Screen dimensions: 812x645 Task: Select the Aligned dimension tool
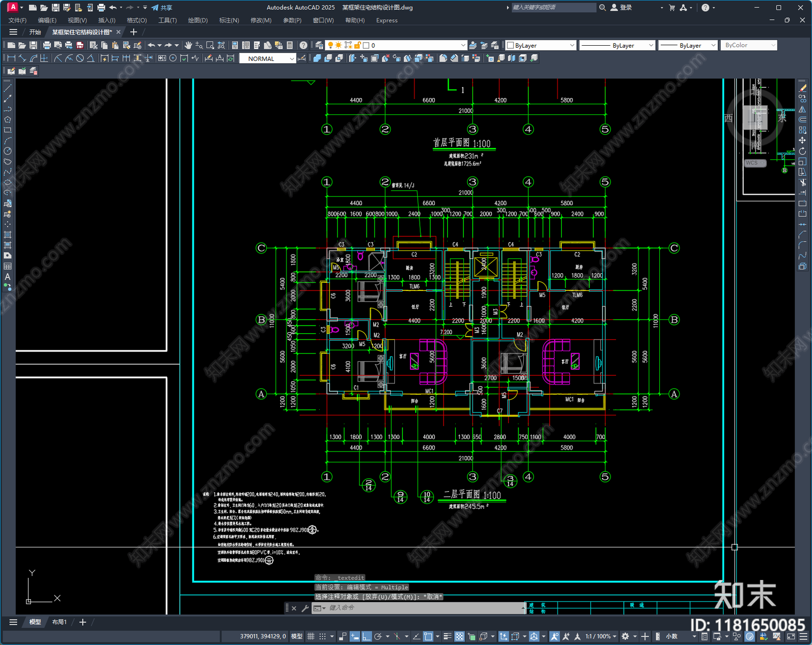click(x=22, y=58)
